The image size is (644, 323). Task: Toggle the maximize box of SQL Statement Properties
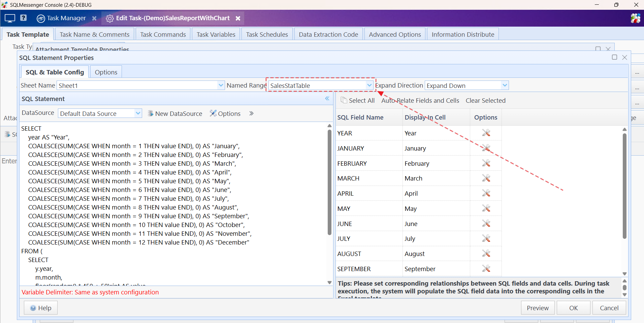point(614,57)
